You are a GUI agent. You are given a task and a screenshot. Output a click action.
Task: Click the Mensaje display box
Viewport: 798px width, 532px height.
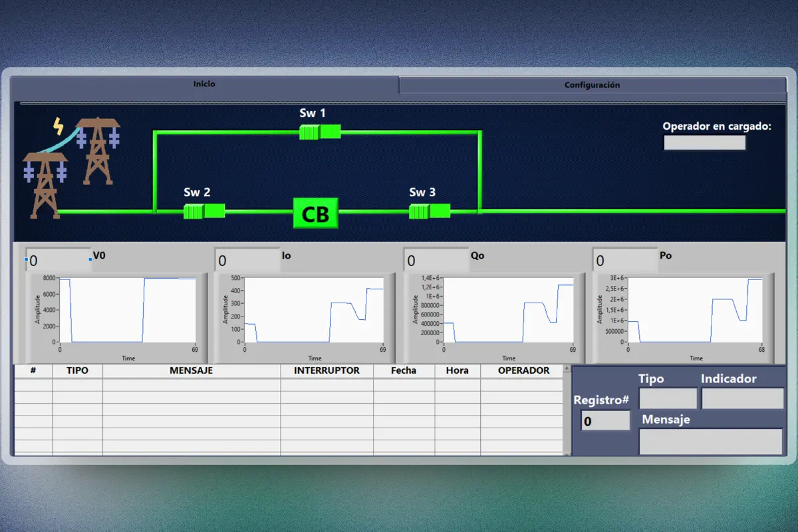(710, 441)
